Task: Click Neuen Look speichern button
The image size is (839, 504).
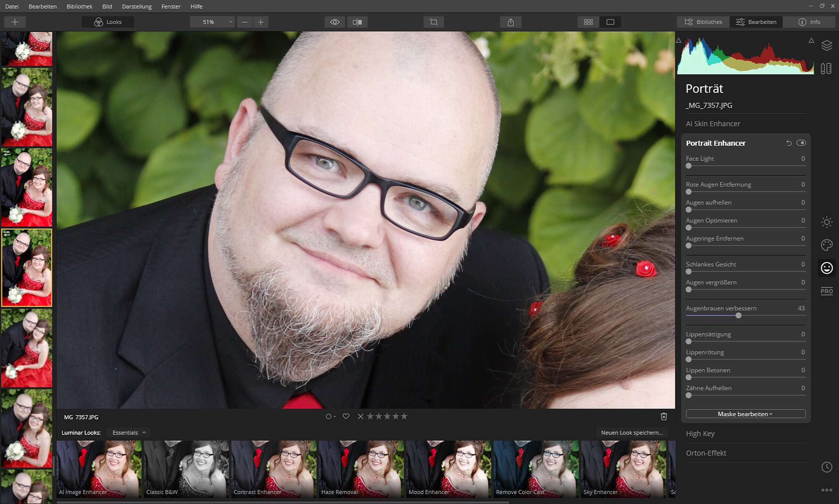Action: point(632,432)
